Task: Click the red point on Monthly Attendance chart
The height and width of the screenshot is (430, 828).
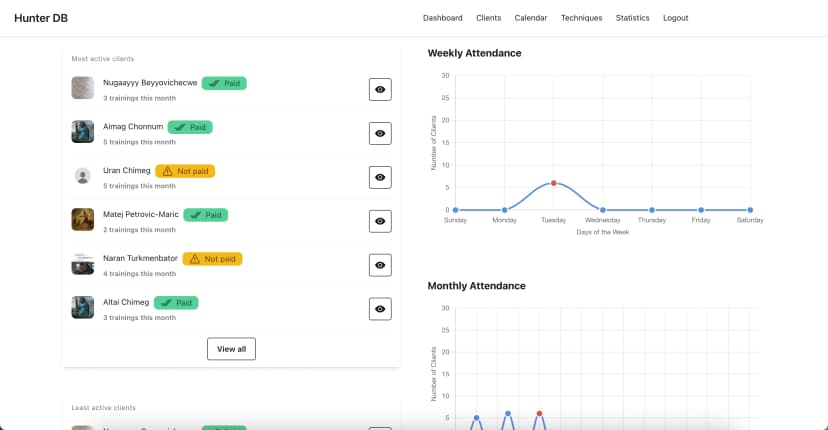Action: 539,414
